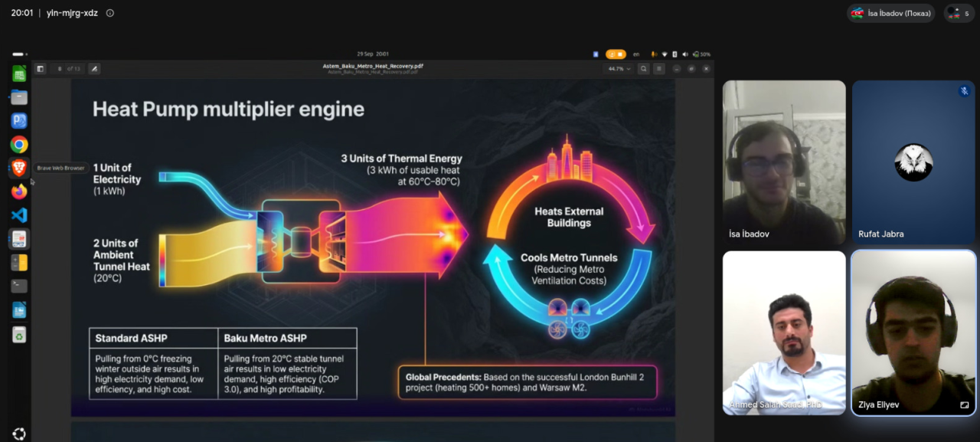Open the document viewer app in the dock
Viewport: 980px width, 442px height.
[19, 239]
